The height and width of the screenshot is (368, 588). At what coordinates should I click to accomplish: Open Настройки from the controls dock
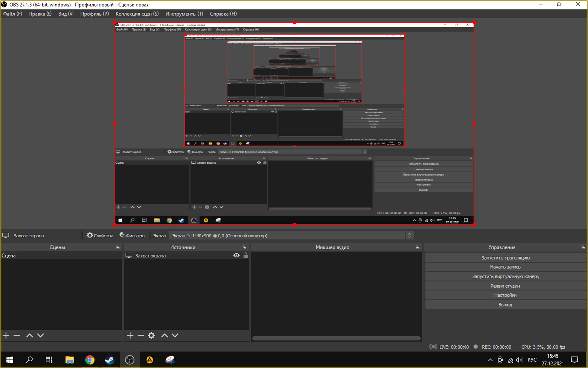point(505,295)
